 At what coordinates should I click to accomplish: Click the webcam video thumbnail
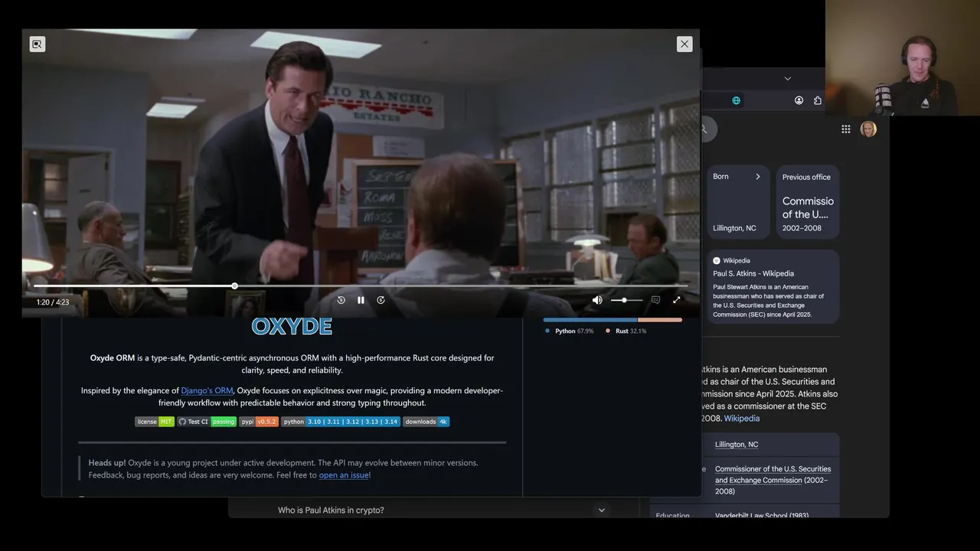coord(903,57)
